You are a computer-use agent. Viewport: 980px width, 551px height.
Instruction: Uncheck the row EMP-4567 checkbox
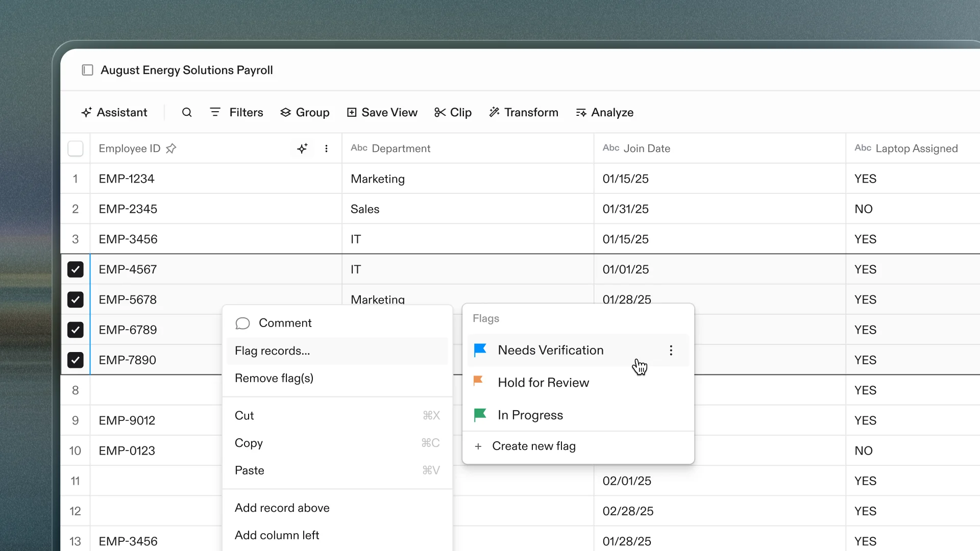coord(76,269)
